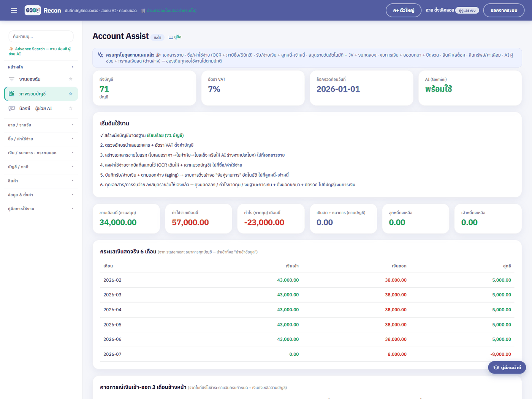Open Advance Search ถาม น้องซี link
The width and height of the screenshot is (532, 399).
click(x=40, y=51)
